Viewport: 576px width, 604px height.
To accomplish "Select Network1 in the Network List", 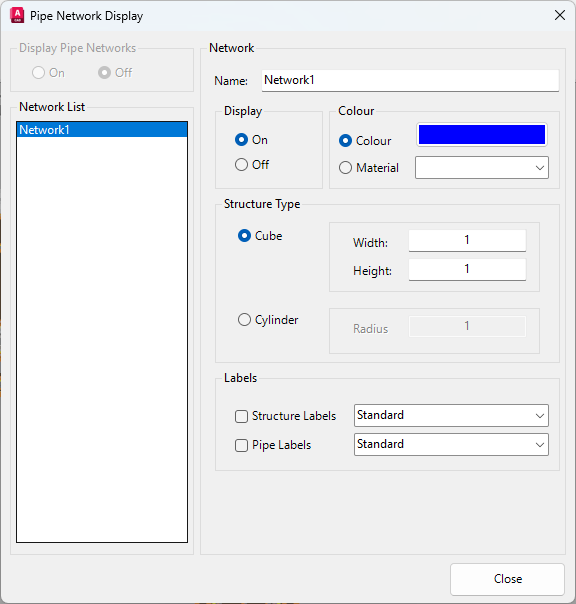I will 102,130.
